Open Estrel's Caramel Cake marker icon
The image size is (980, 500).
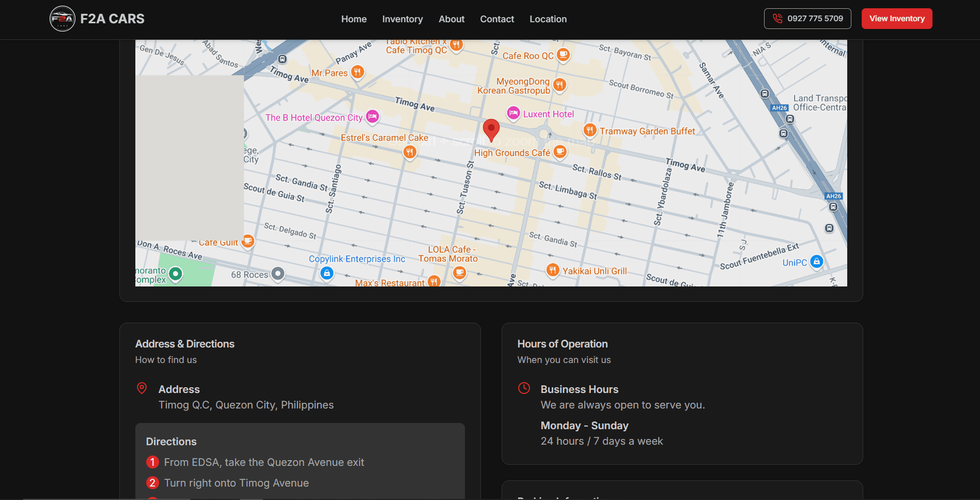tap(410, 152)
